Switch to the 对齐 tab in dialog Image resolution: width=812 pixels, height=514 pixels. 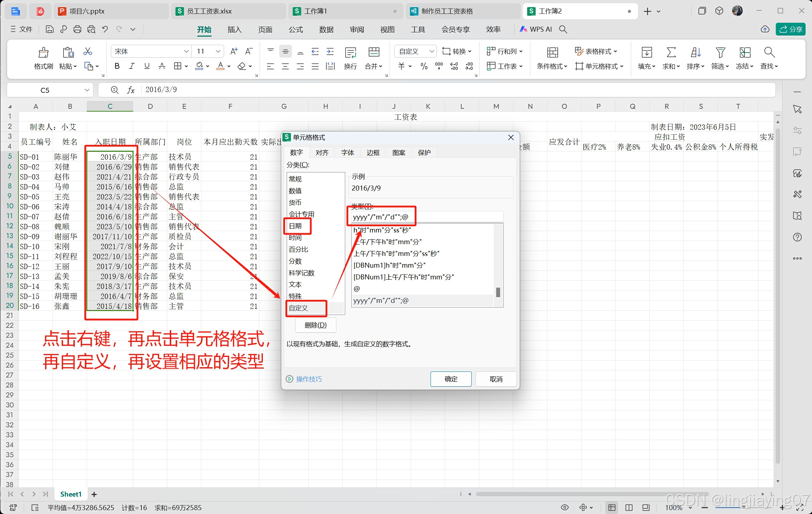click(322, 152)
